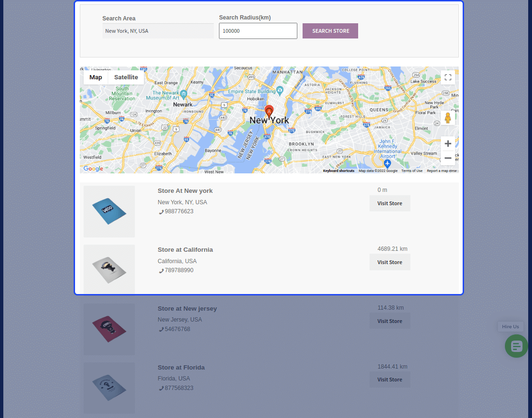Click the Google logo on the map
Screen dimensions: 532x418
click(93, 169)
